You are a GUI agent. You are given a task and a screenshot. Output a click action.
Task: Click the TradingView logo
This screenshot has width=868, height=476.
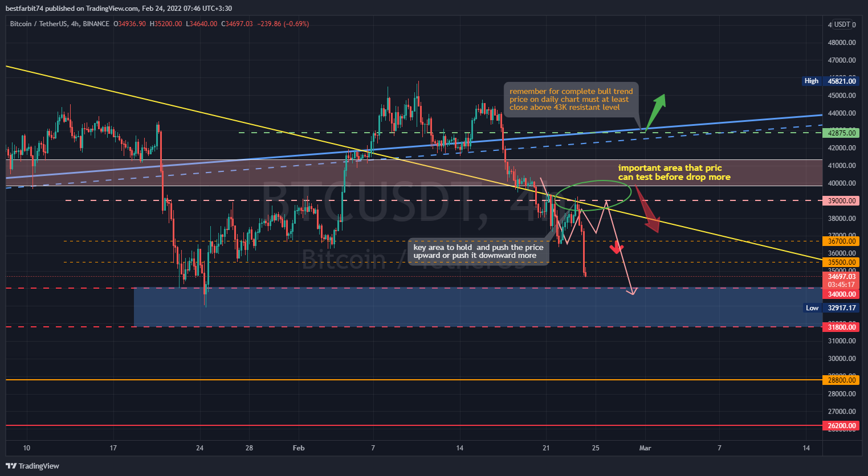tap(32, 466)
